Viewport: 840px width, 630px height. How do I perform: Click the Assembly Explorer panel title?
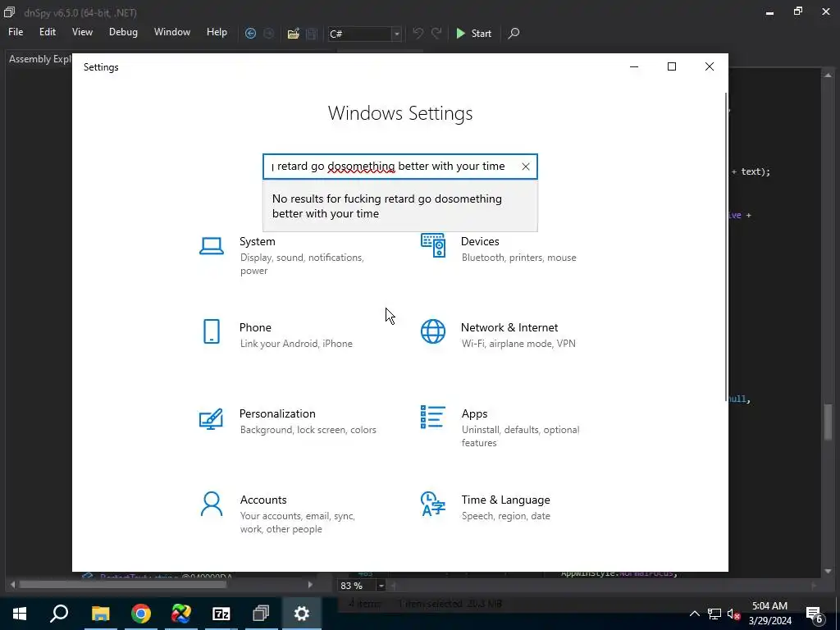pos(40,59)
